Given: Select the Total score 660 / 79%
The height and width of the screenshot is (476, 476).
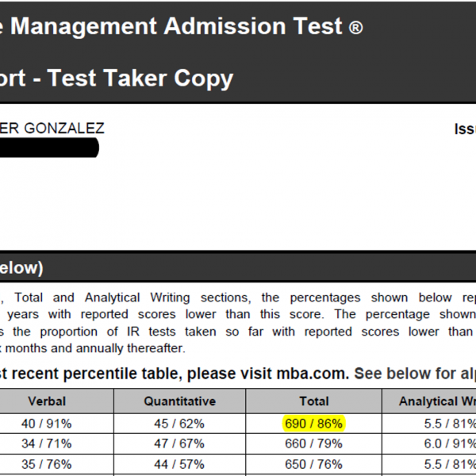Looking at the screenshot, I should click(313, 443).
